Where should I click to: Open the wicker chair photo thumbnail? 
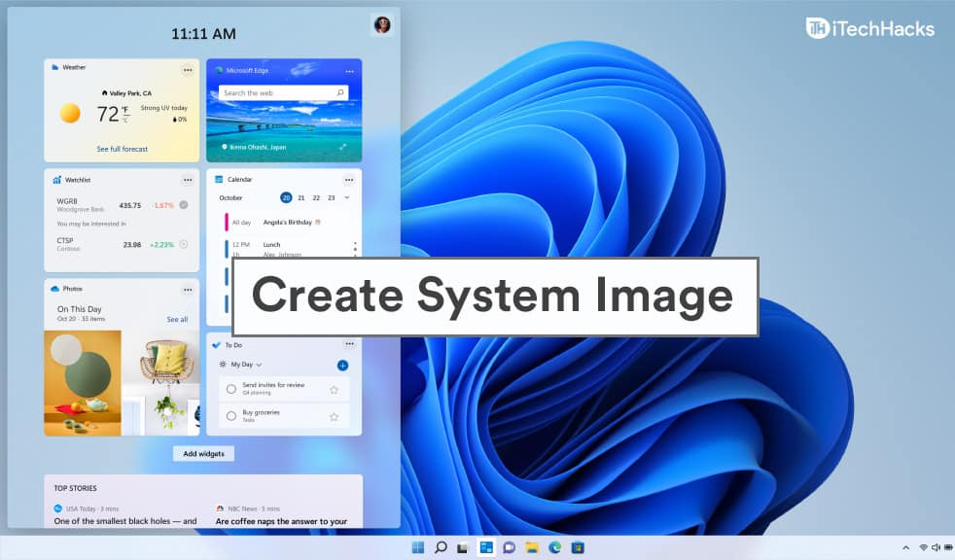[x=160, y=383]
